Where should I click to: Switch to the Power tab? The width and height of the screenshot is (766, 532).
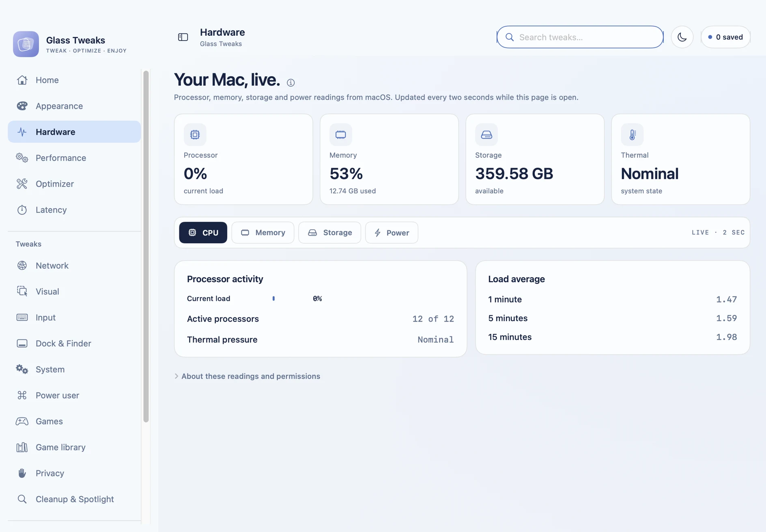pyautogui.click(x=392, y=232)
